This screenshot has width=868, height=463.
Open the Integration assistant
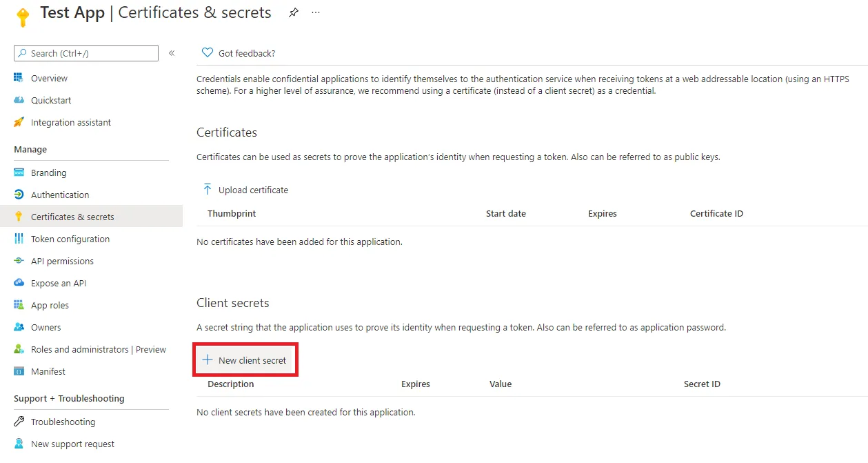coord(71,122)
